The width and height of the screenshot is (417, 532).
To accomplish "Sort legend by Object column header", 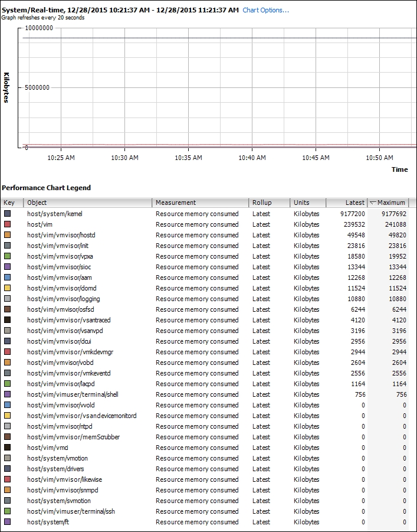I will tap(87, 203).
